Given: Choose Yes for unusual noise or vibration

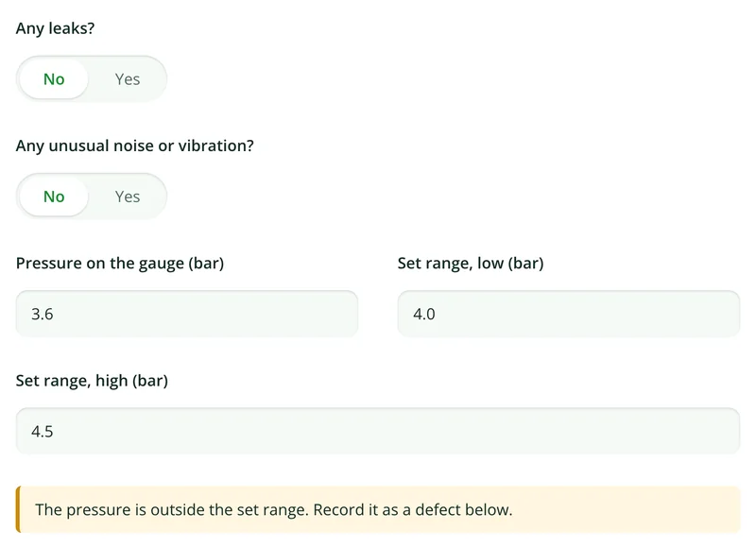Looking at the screenshot, I should coord(128,197).
